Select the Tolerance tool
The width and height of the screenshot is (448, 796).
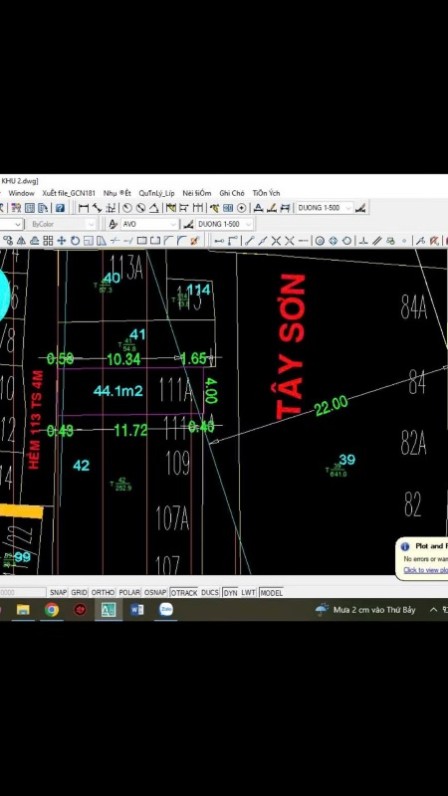pyautogui.click(x=228, y=208)
